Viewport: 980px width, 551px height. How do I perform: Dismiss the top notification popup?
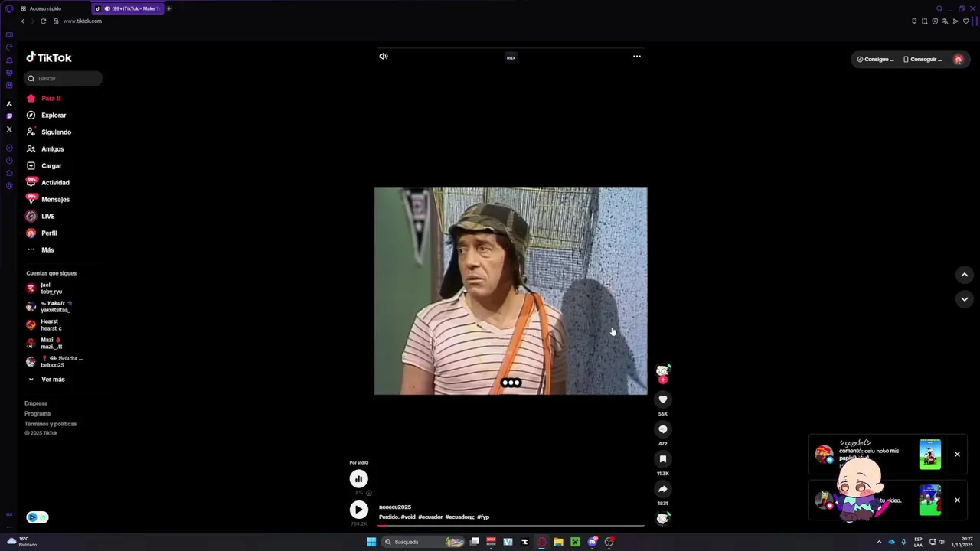point(957,455)
